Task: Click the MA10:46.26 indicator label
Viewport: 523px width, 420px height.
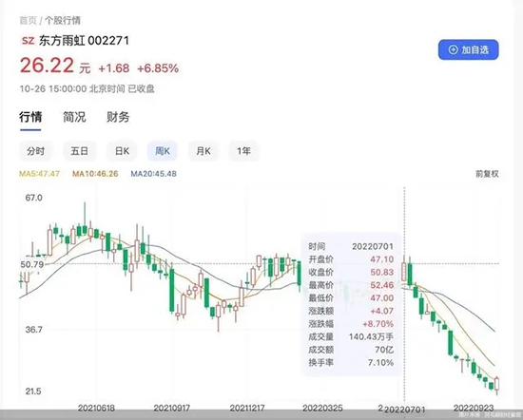Action: click(95, 174)
